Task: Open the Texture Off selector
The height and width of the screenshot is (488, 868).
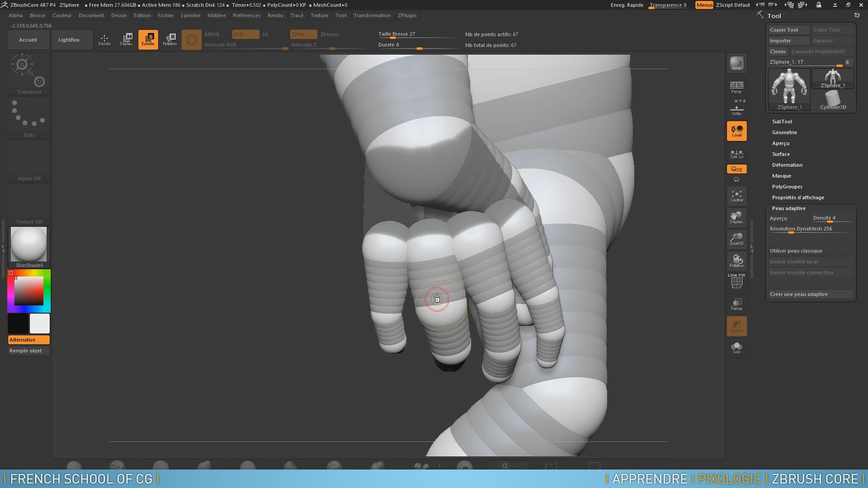Action: [x=29, y=204]
